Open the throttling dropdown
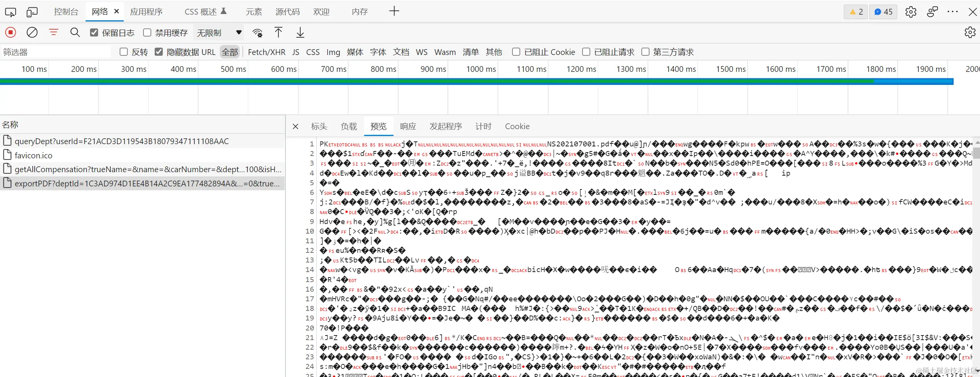The height and width of the screenshot is (377, 980). [x=219, y=33]
